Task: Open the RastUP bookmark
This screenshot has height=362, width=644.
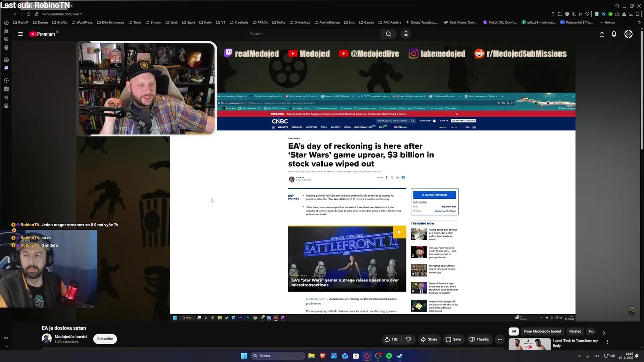Action: (x=21, y=22)
